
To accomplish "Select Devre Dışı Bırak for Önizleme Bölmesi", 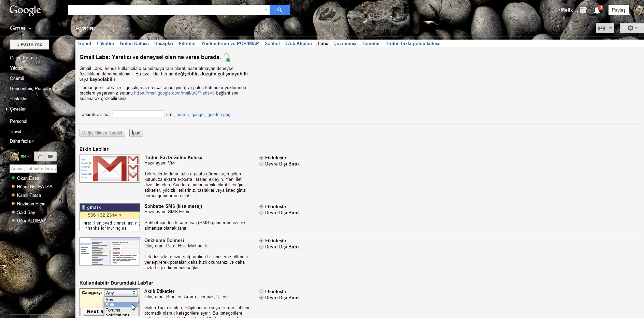I will pyautogui.click(x=261, y=247).
